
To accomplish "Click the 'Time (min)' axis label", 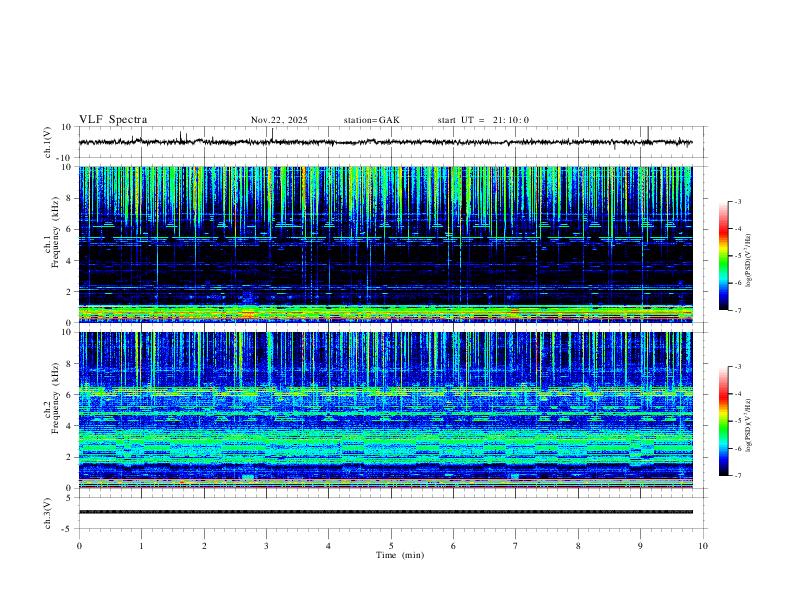I will (x=400, y=555).
